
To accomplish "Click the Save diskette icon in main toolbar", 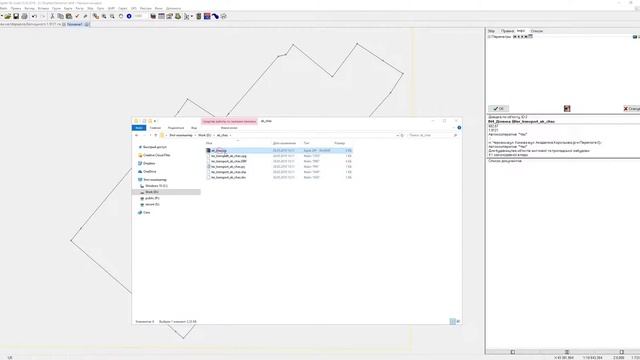I will (16, 16).
